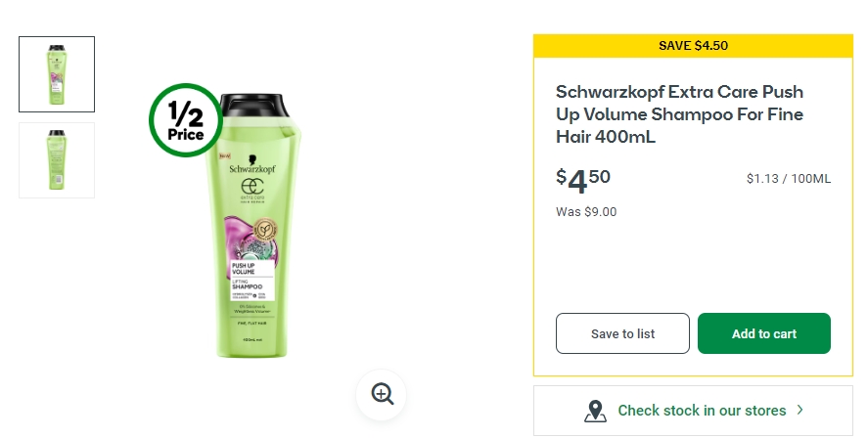Click the half price badge
Image resolution: width=868 pixels, height=438 pixels.
[186, 120]
